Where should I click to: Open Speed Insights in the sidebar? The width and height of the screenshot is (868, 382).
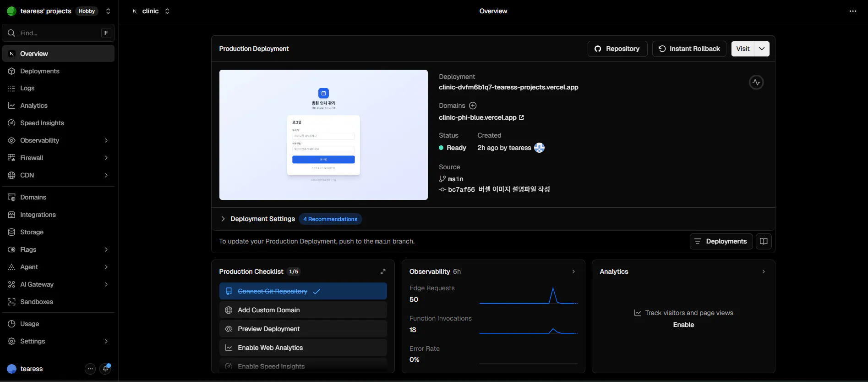click(58, 123)
